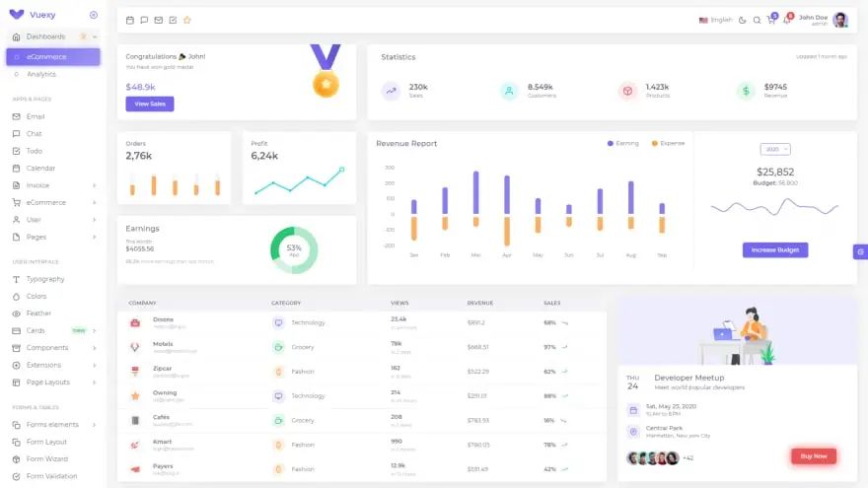Open Analytics dashboard in sidebar

pos(53,74)
